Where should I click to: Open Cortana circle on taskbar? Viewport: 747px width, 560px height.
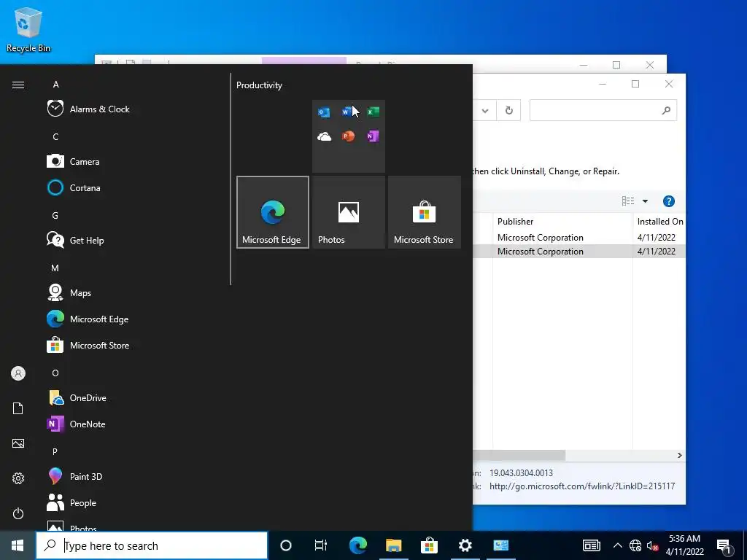pos(286,545)
